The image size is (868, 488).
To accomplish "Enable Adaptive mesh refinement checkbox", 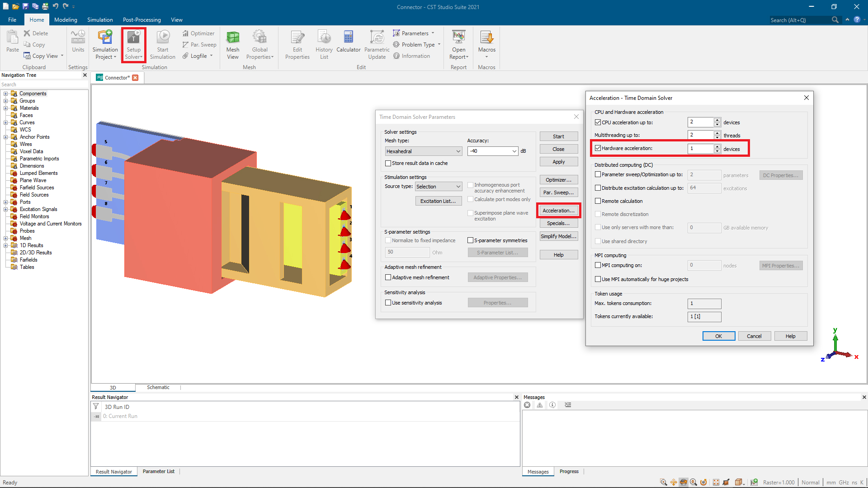I will click(388, 277).
